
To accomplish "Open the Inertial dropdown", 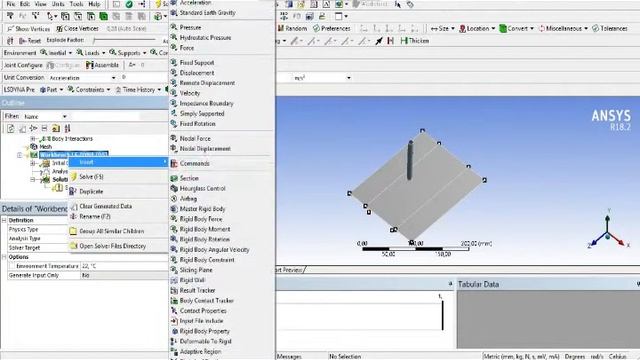I will (x=56, y=53).
